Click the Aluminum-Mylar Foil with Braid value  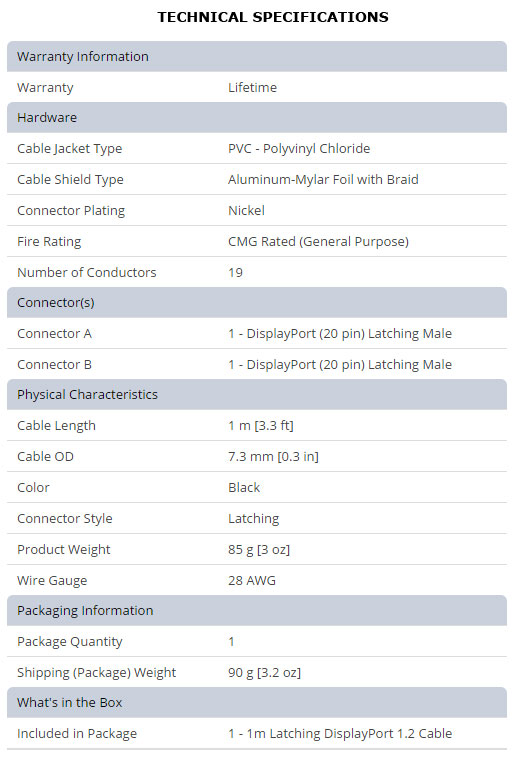pyautogui.click(x=323, y=180)
